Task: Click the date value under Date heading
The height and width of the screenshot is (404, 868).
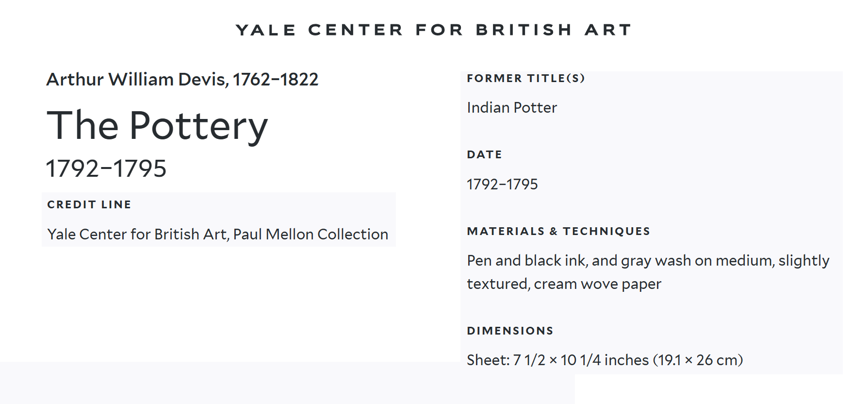Action: (502, 184)
